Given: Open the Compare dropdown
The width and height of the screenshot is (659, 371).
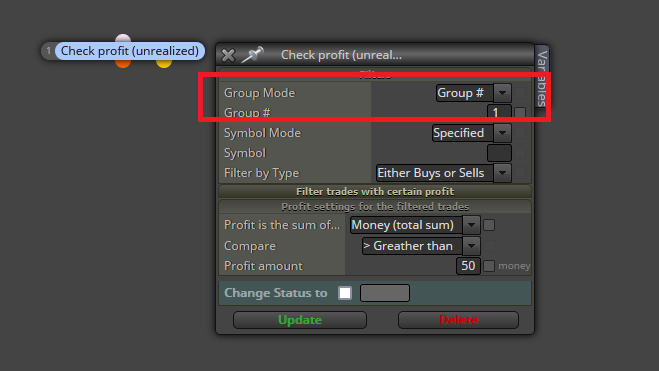Looking at the screenshot, I should [x=421, y=246].
